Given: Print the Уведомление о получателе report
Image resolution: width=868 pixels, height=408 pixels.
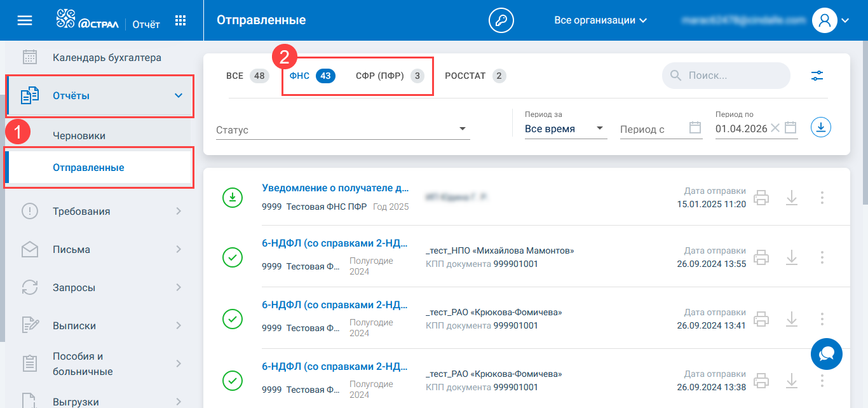Looking at the screenshot, I should click(x=761, y=198).
